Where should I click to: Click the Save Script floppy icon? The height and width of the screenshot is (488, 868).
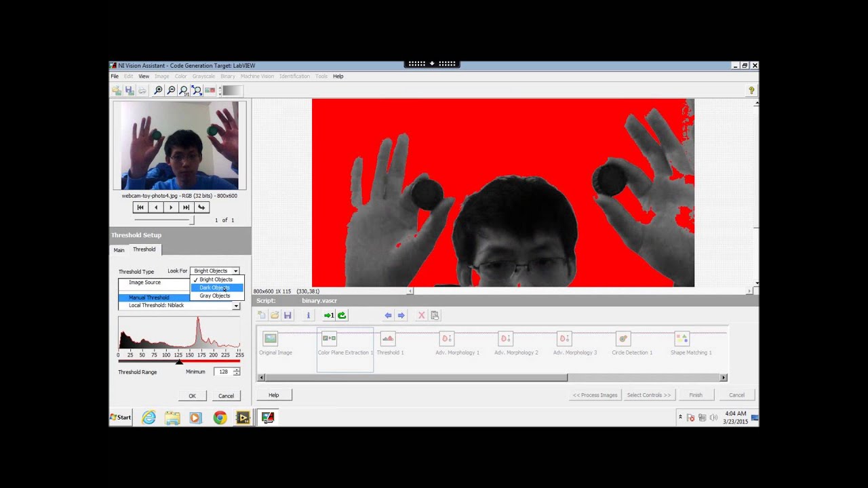[x=288, y=315]
